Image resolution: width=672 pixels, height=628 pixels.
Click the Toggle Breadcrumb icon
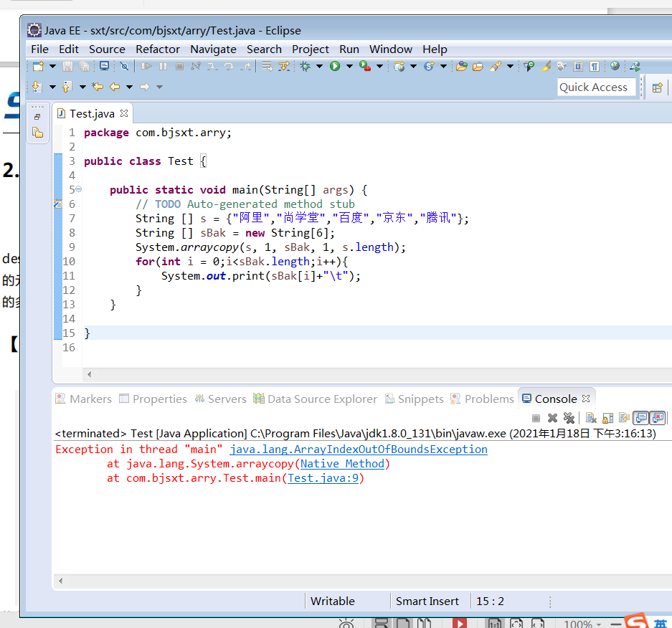tap(529, 67)
